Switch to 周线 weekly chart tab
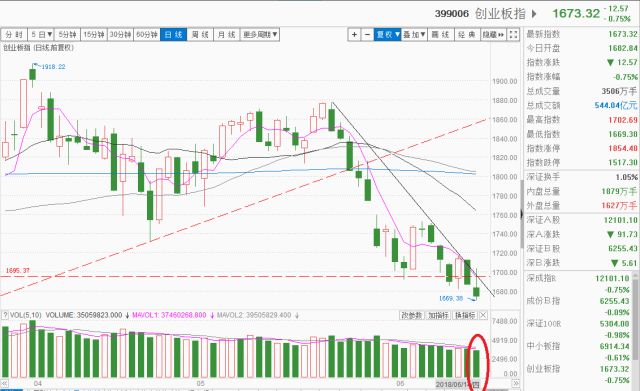This screenshot has height=391, width=640. tap(200, 35)
